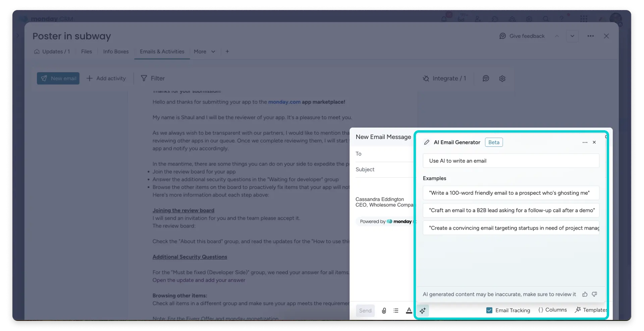
Task: Expand the collapsed left sidebar arrow
Action: click(18, 35)
